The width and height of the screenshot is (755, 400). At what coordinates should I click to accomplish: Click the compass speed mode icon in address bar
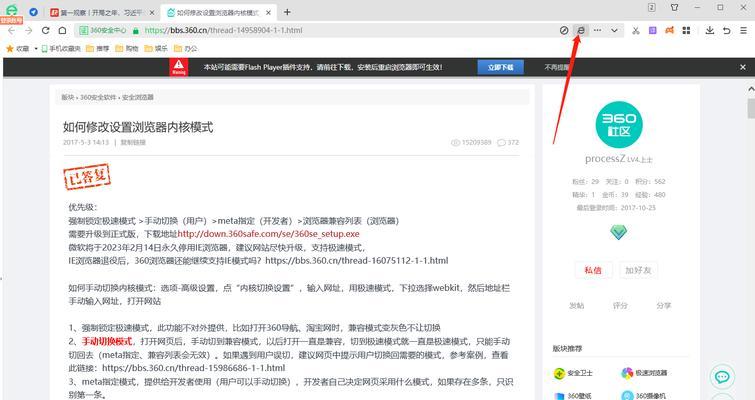(x=564, y=30)
